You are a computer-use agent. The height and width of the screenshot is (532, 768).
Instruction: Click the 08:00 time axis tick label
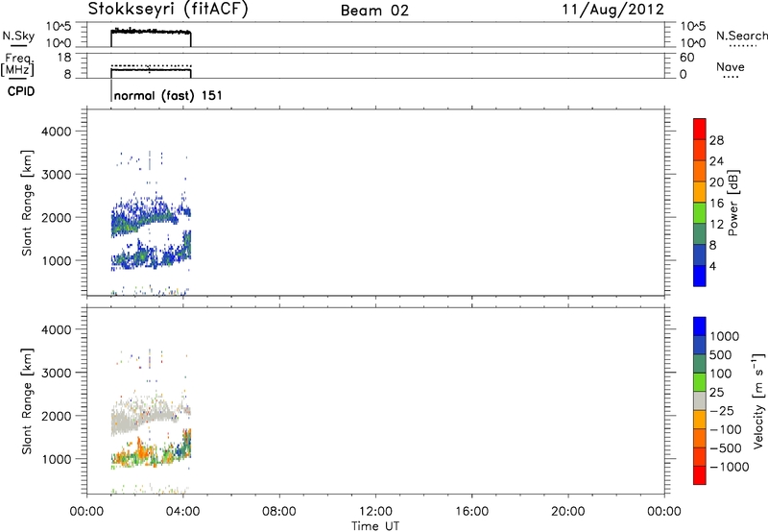[x=279, y=512]
